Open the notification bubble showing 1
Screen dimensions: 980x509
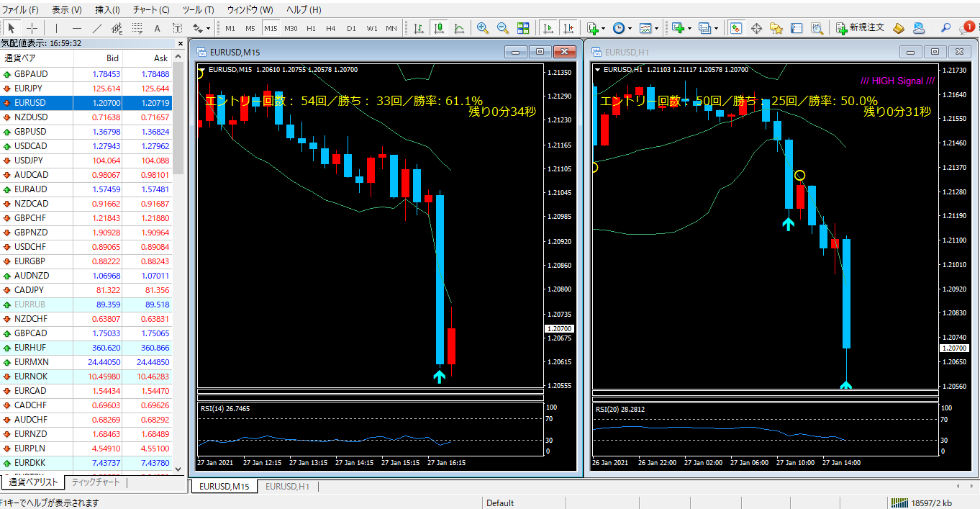click(968, 28)
